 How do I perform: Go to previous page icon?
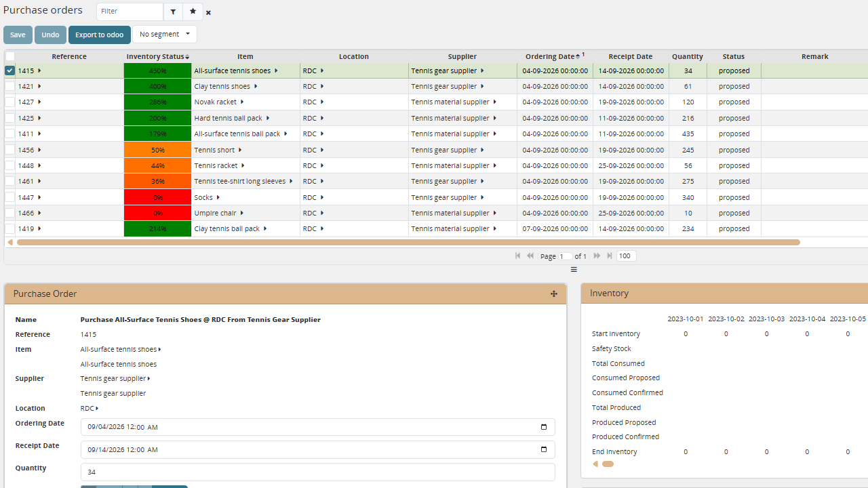point(530,256)
